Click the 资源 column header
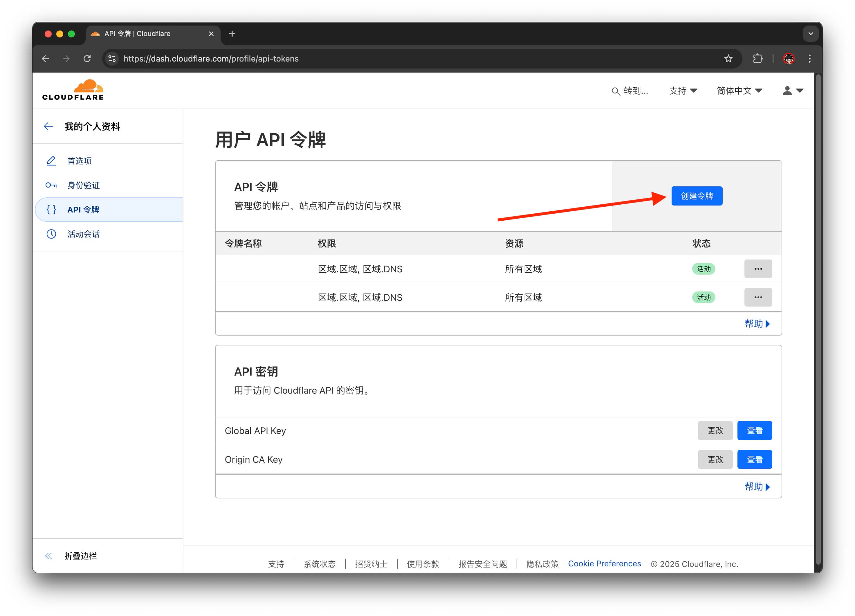855x616 pixels. (x=514, y=244)
